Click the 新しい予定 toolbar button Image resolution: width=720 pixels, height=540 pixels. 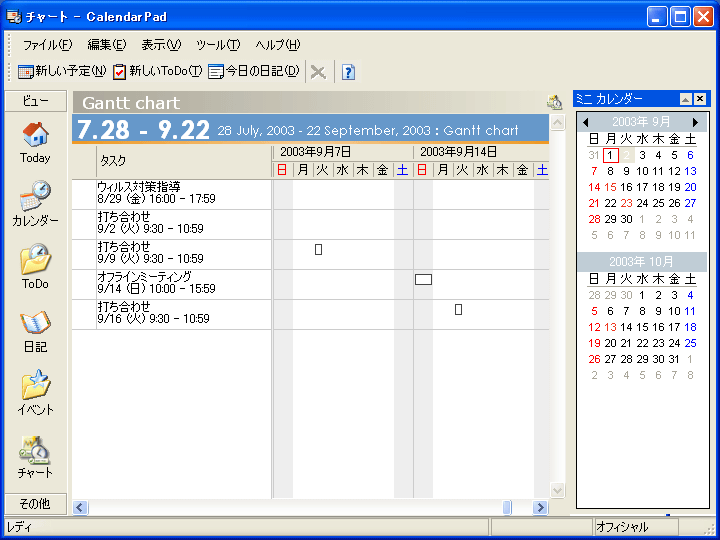(62, 71)
